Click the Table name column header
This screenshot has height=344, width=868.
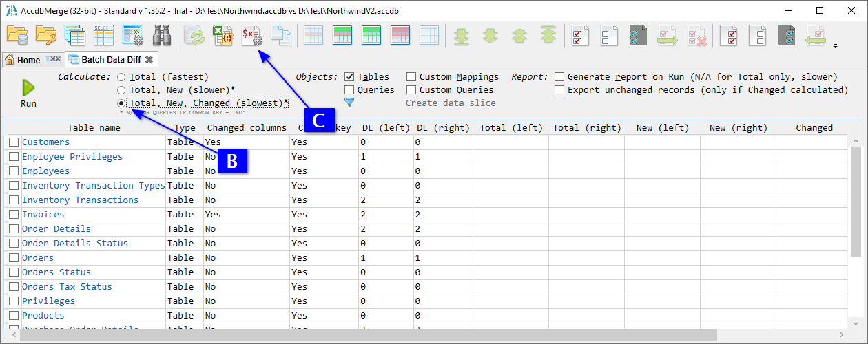(x=94, y=128)
